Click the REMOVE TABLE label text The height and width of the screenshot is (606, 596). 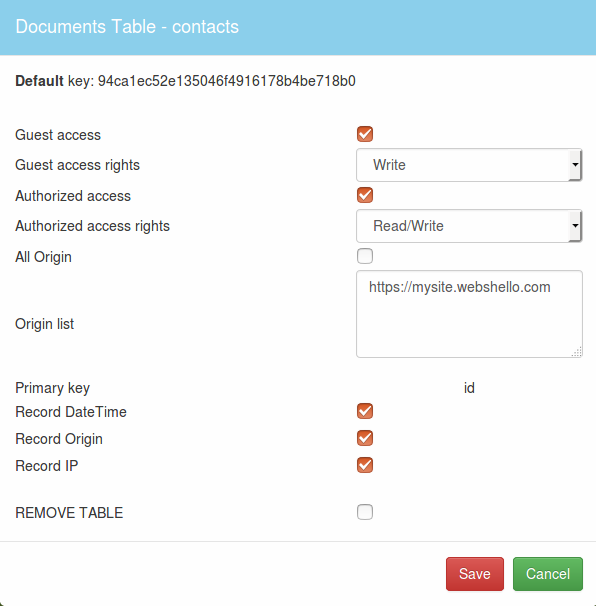pyautogui.click(x=69, y=513)
